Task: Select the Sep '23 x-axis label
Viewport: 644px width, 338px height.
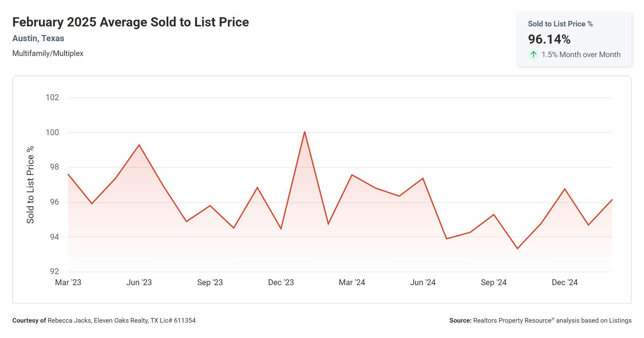Action: coord(210,282)
